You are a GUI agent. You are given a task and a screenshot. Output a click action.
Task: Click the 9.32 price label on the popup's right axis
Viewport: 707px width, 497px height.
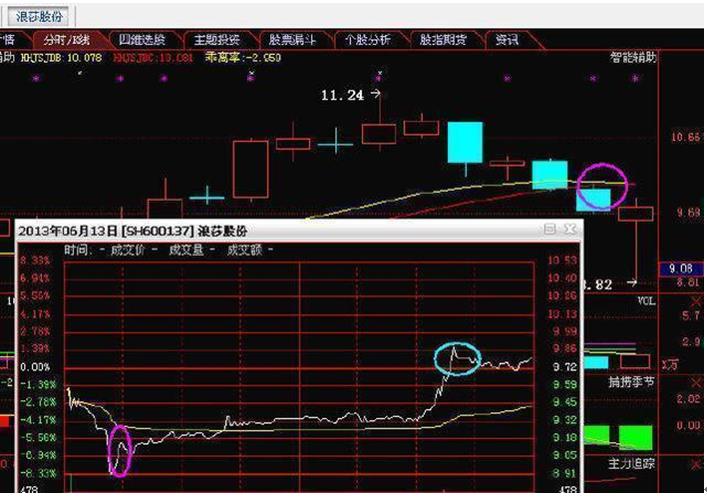coord(565,420)
